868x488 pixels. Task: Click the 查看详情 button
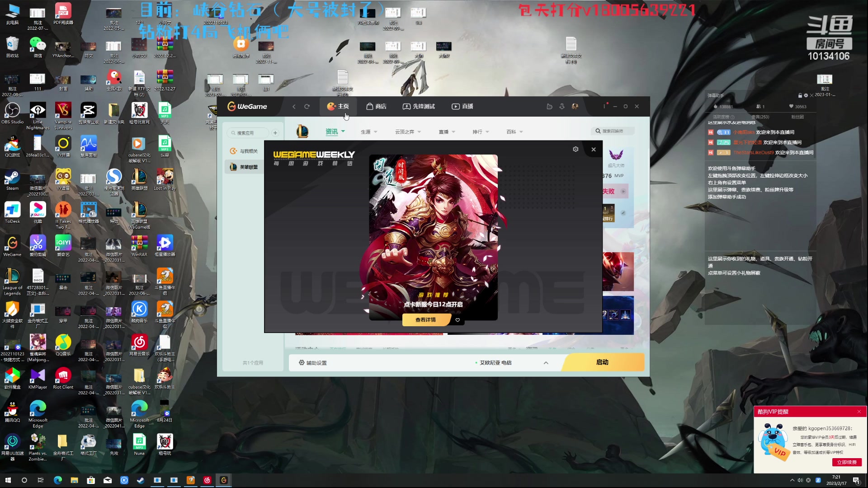[x=425, y=320]
